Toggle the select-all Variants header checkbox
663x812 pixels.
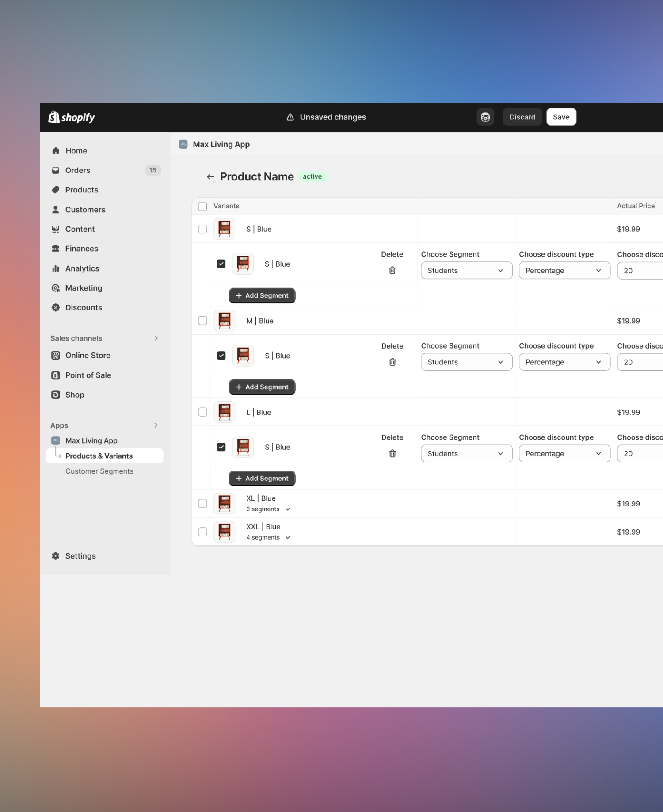(202, 206)
